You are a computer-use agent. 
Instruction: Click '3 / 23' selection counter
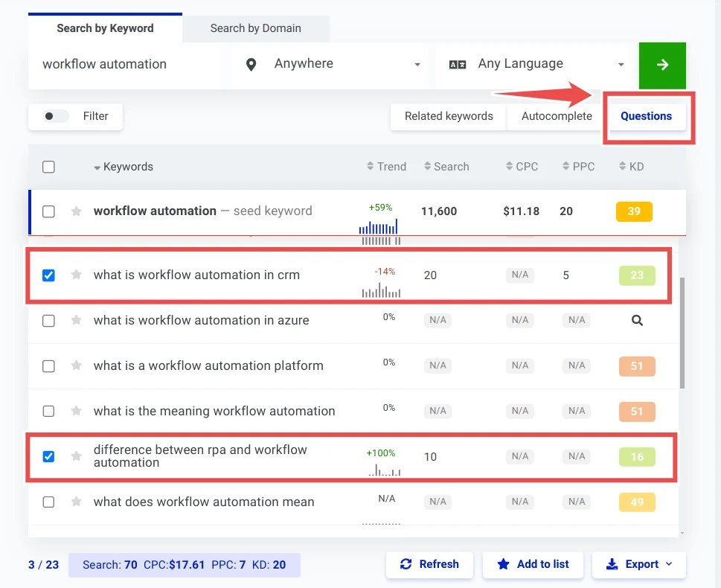(43, 564)
